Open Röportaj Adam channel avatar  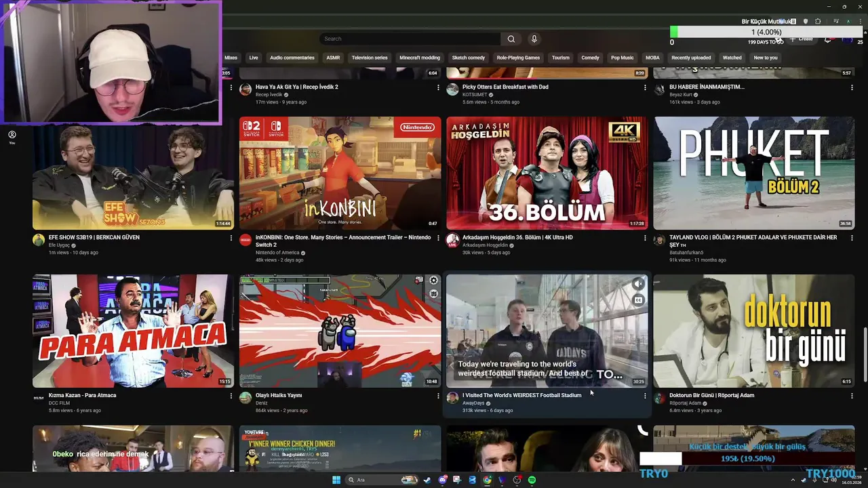point(659,398)
